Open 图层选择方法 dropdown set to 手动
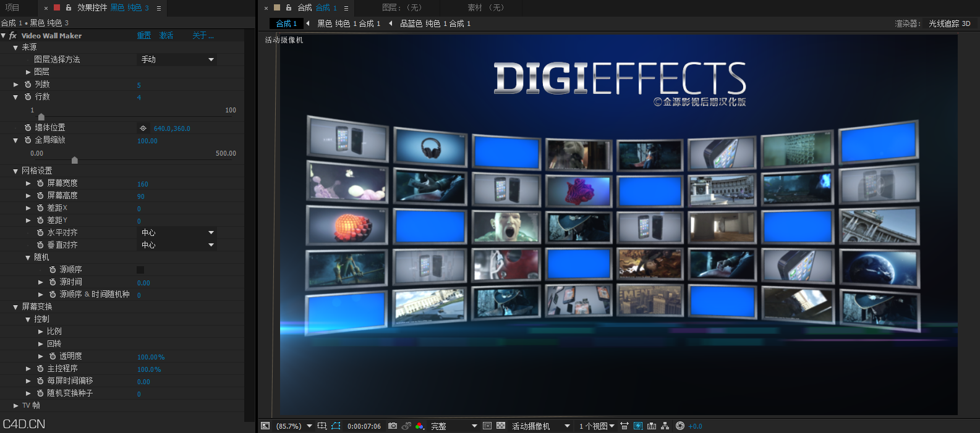 [x=177, y=59]
